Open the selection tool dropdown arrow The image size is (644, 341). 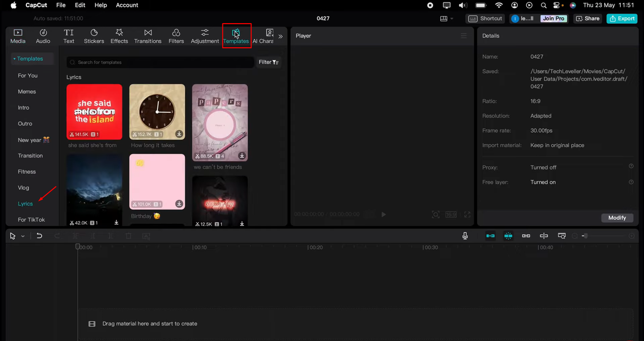point(23,236)
